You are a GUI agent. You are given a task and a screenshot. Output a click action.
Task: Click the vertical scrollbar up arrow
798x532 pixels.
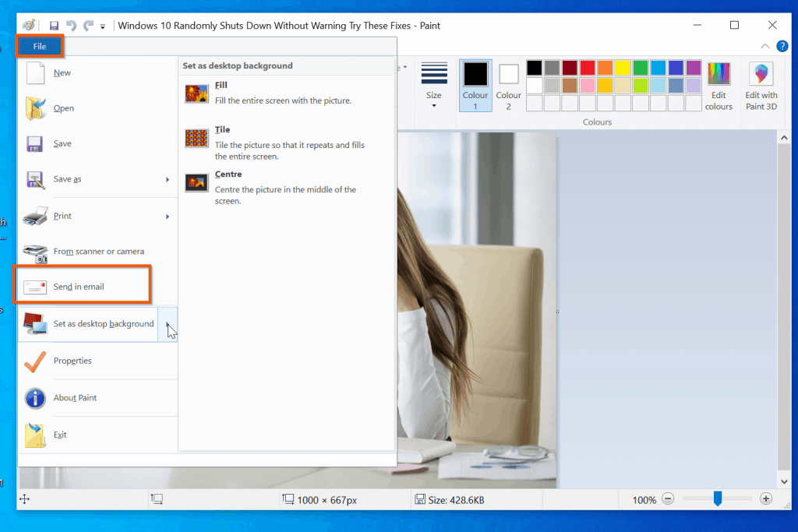(x=784, y=138)
